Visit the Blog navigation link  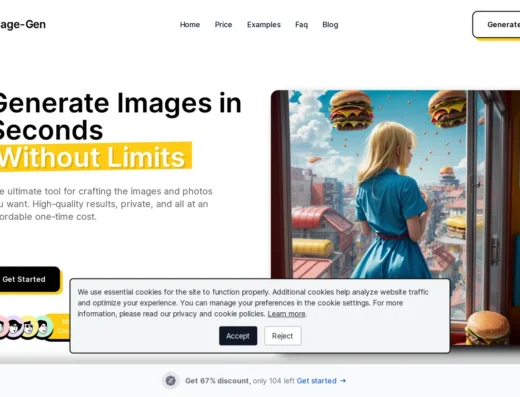(330, 25)
